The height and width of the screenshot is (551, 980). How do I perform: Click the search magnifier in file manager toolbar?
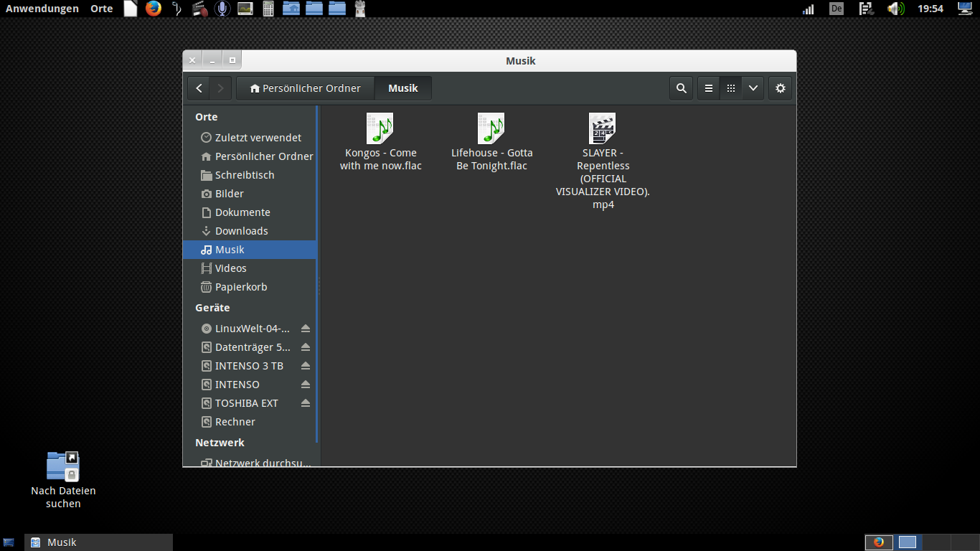tap(681, 88)
